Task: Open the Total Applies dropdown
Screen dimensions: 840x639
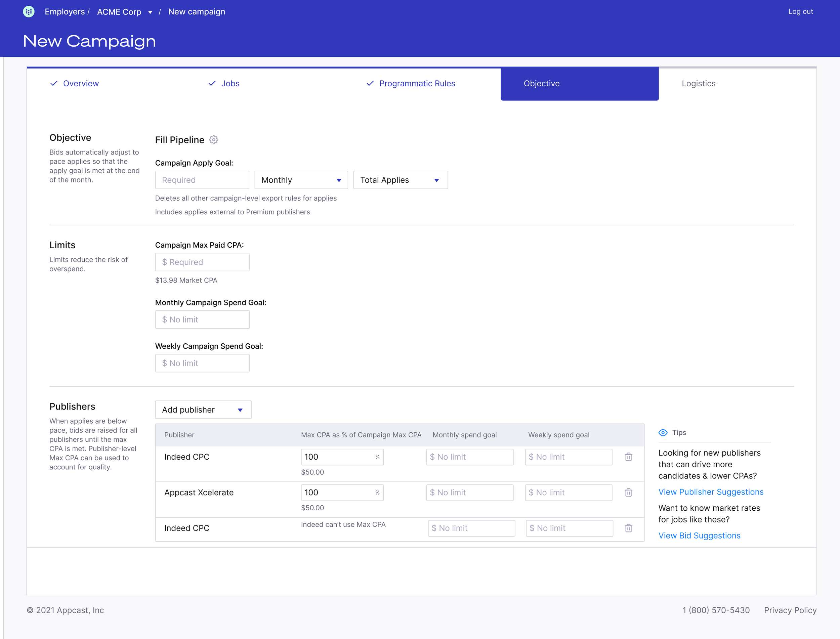Action: tap(400, 180)
